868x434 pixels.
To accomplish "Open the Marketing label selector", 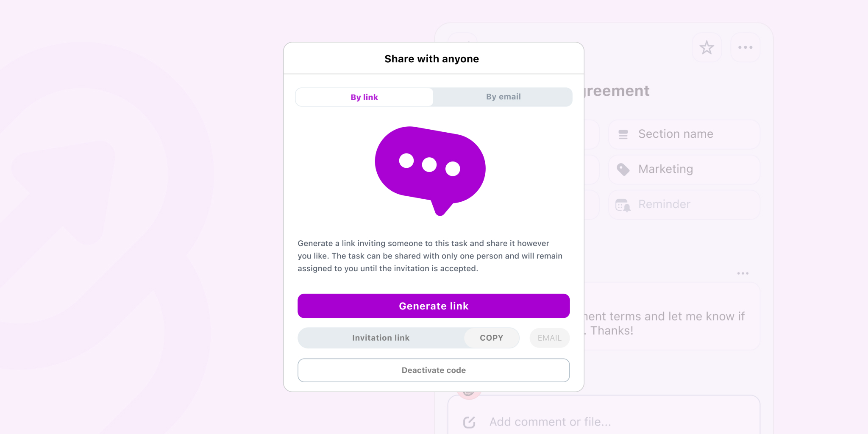I will tap(683, 169).
